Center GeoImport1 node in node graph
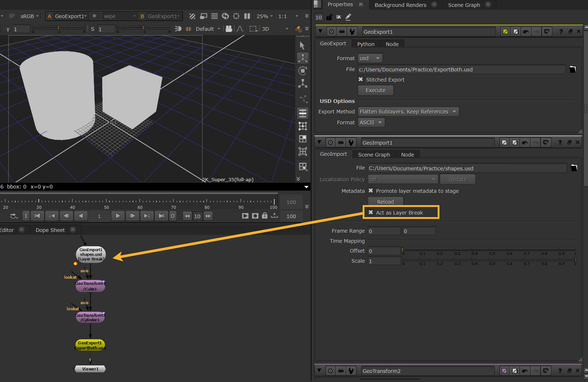 330,142
